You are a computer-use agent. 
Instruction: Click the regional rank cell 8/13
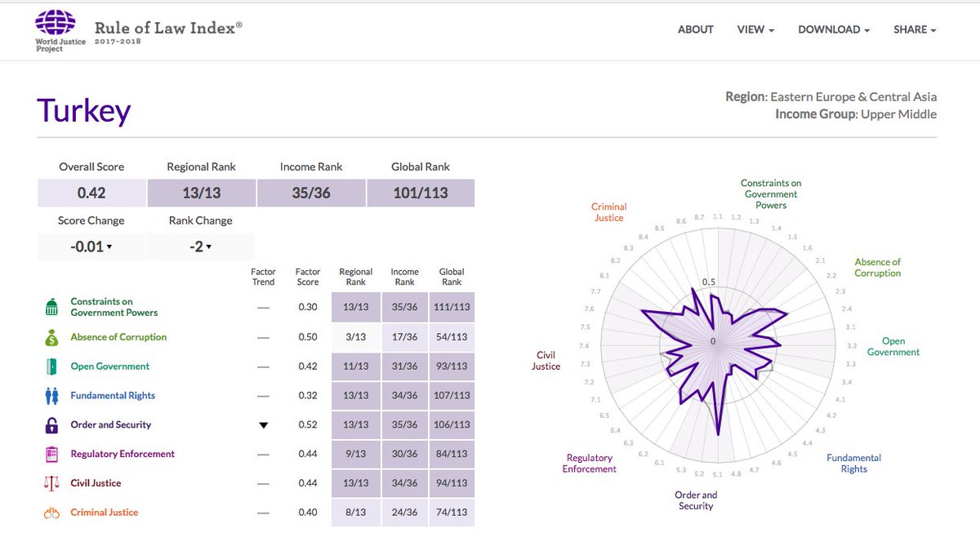pyautogui.click(x=355, y=513)
